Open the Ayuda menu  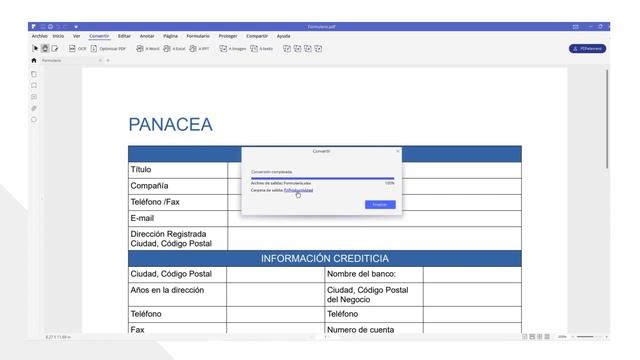point(283,36)
